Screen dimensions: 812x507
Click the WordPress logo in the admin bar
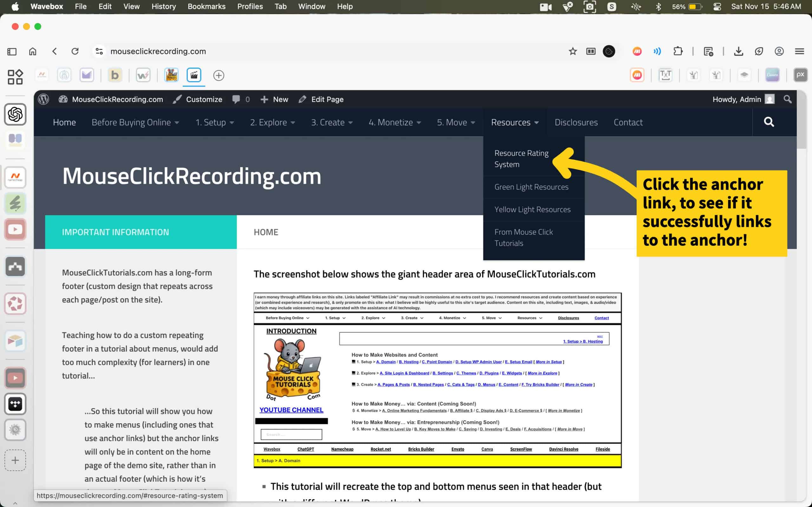(x=44, y=99)
